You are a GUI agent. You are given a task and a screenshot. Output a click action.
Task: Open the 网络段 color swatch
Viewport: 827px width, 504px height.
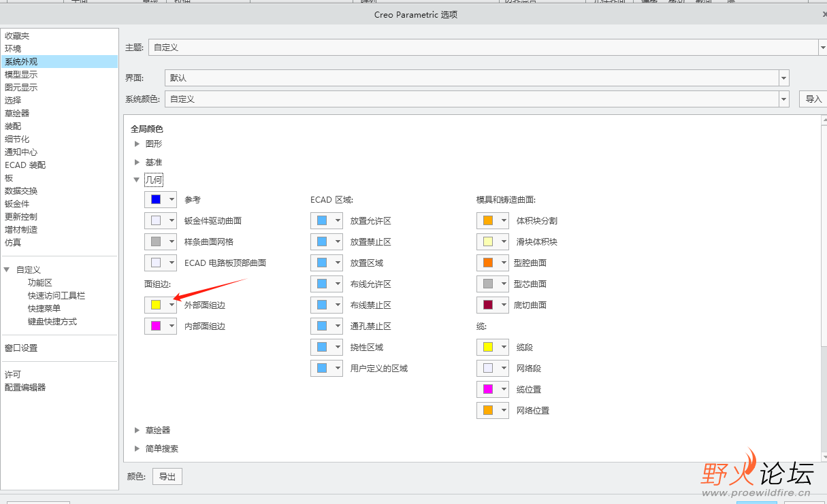tap(493, 368)
